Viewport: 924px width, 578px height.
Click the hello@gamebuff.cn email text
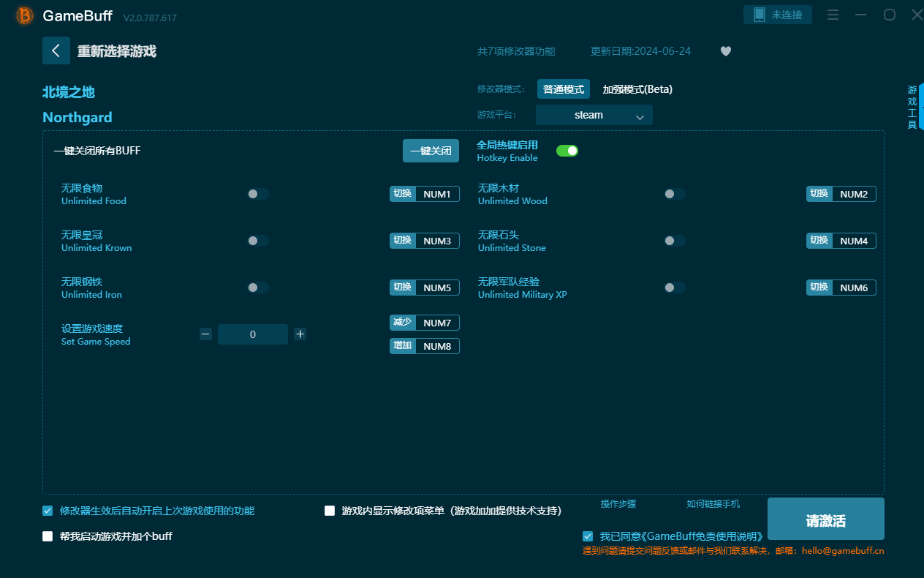click(x=843, y=551)
